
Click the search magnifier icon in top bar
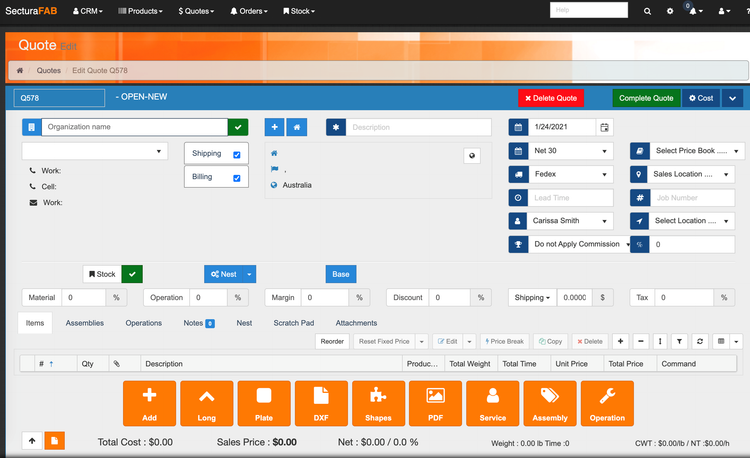[x=647, y=11]
